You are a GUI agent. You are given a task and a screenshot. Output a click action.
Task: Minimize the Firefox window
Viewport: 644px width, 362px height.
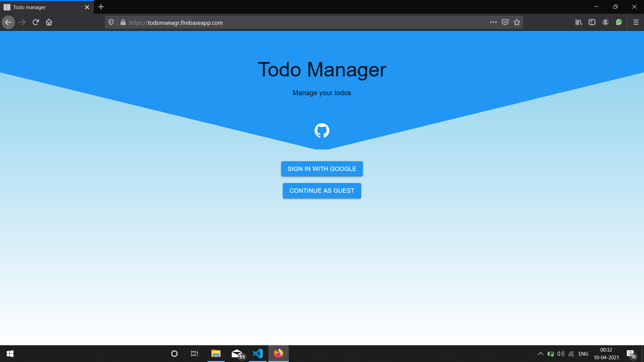tap(596, 7)
